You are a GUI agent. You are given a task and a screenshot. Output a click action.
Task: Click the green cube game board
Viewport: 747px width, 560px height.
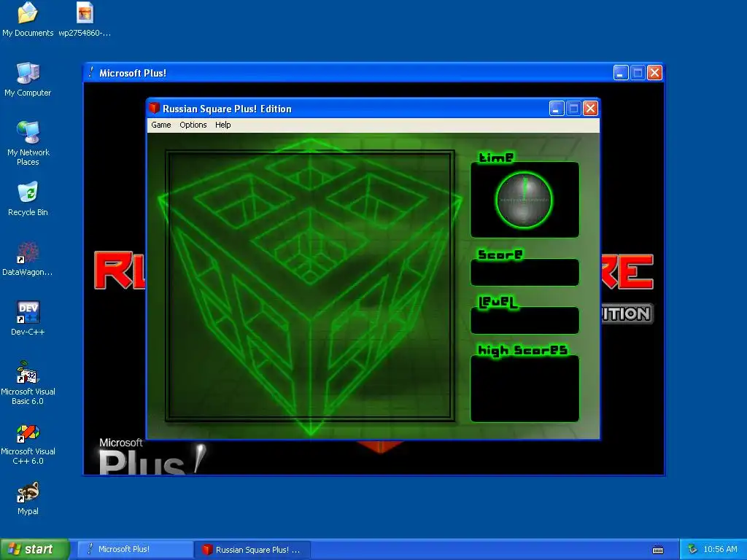[309, 286]
